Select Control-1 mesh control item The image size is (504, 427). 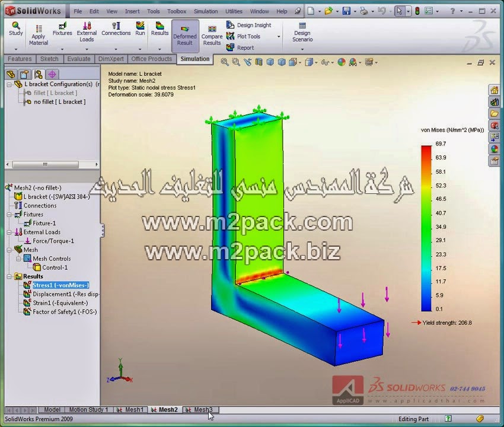(55, 267)
